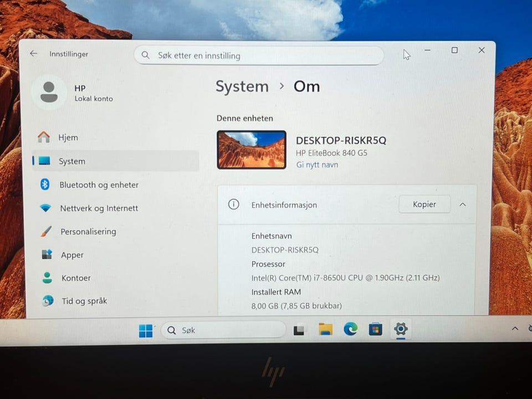Click the info icon beside Enhetsinformasjon
The image size is (532, 399).
233,204
